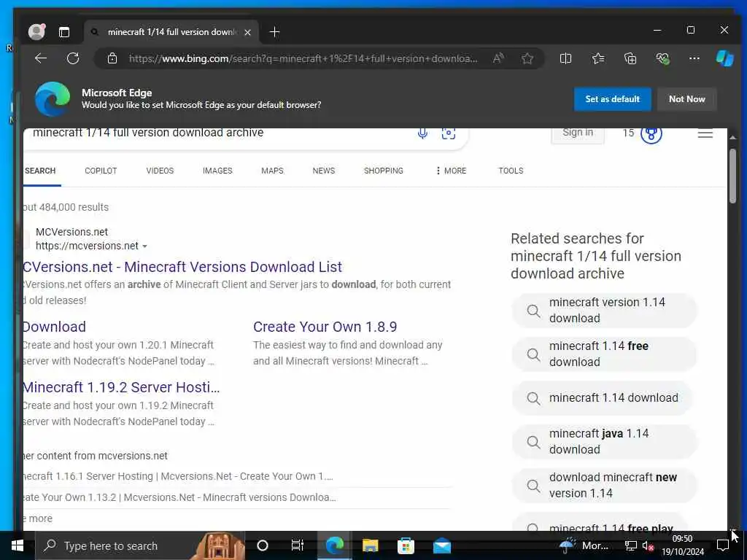The height and width of the screenshot is (560, 747).
Task: Switch to the COPILOT tab
Action: tap(101, 171)
